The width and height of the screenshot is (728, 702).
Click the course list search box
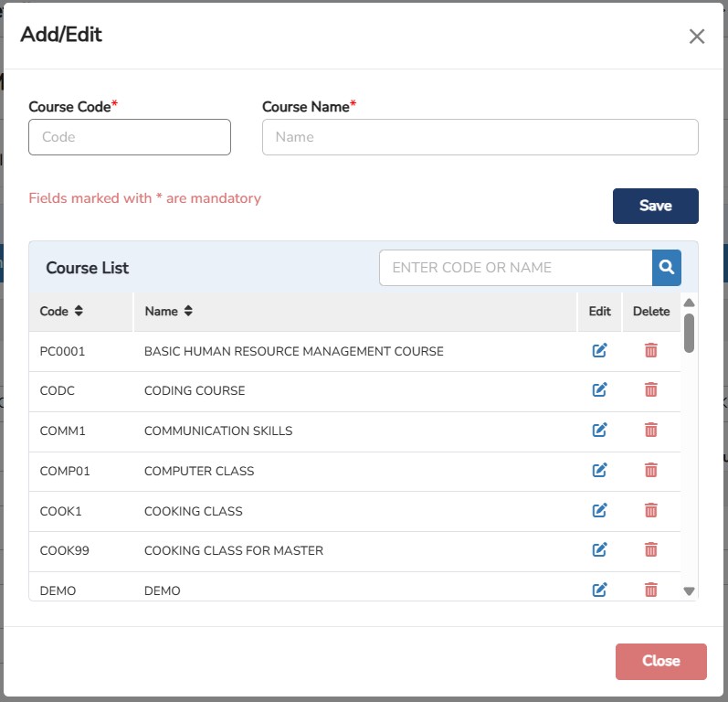click(x=515, y=268)
